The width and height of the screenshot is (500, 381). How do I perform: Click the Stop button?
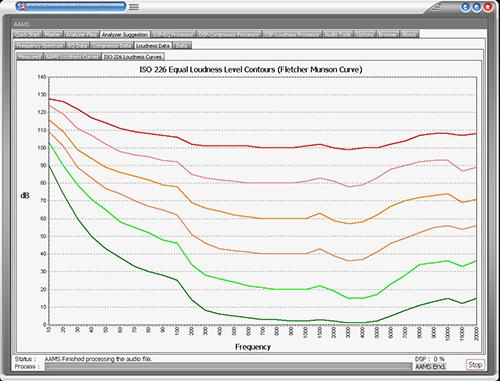(x=475, y=365)
